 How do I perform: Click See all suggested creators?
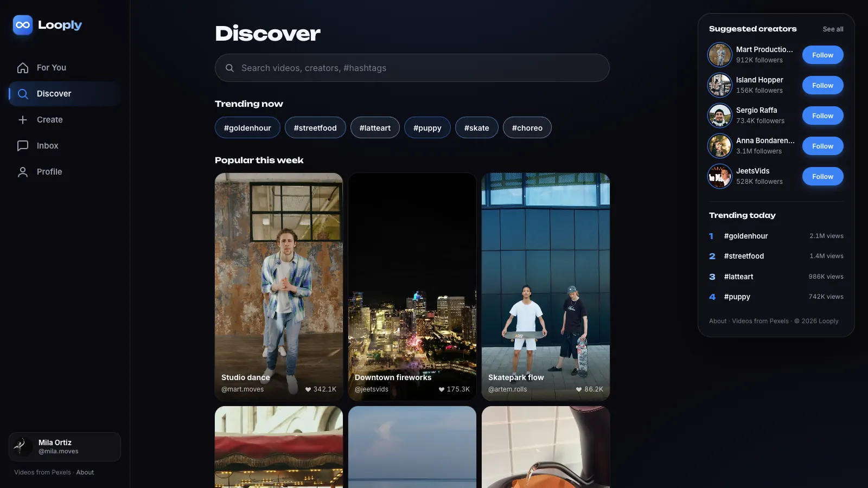833,29
